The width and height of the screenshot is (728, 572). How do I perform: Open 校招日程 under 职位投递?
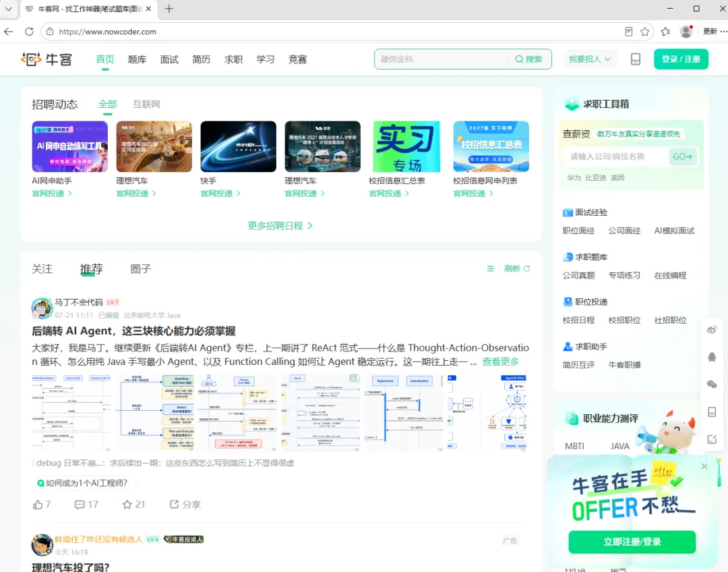coord(578,320)
